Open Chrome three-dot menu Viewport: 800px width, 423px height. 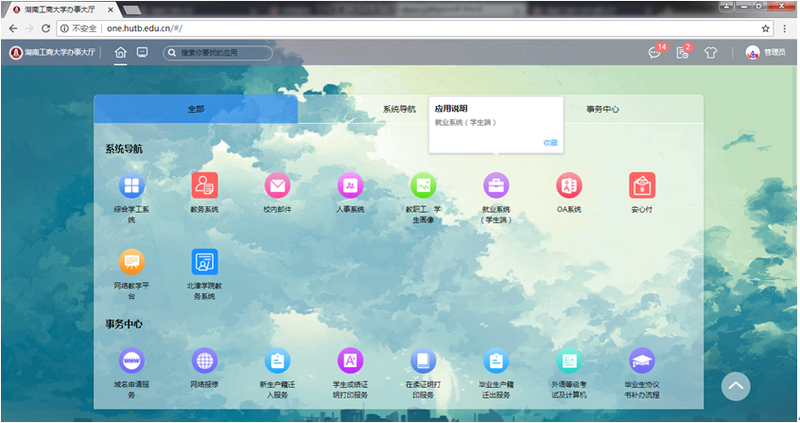785,29
